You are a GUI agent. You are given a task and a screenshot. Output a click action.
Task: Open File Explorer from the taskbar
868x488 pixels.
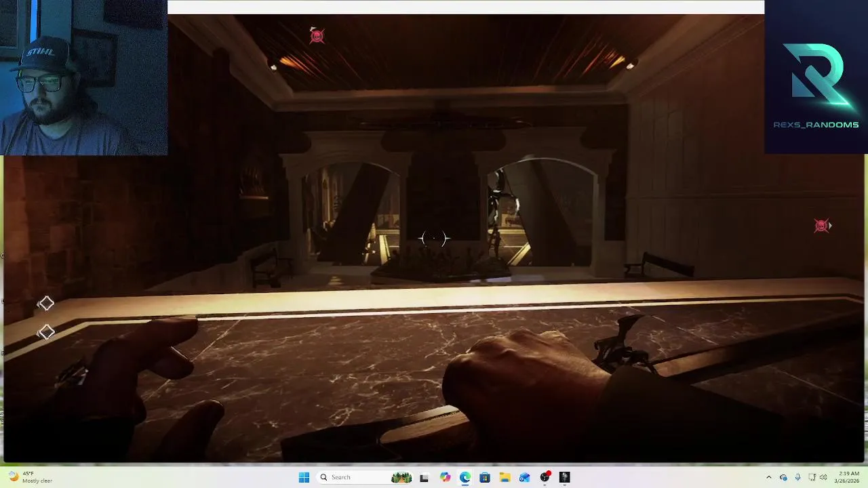click(x=505, y=477)
